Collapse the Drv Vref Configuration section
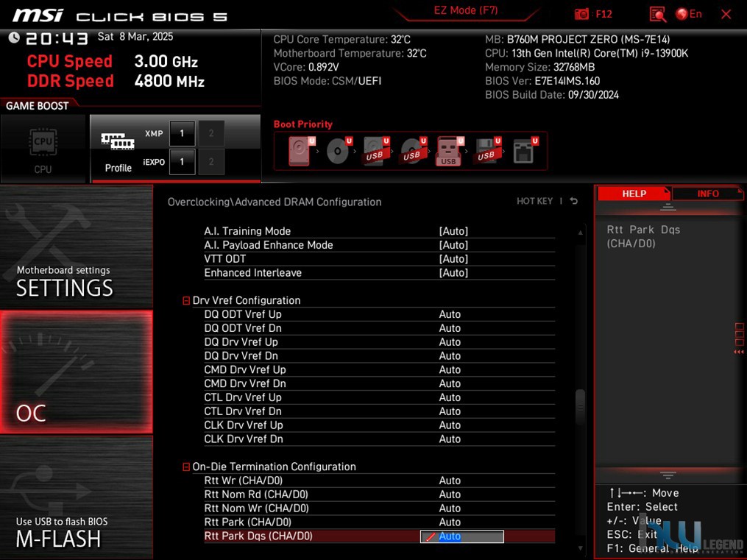747x560 pixels. pos(186,300)
